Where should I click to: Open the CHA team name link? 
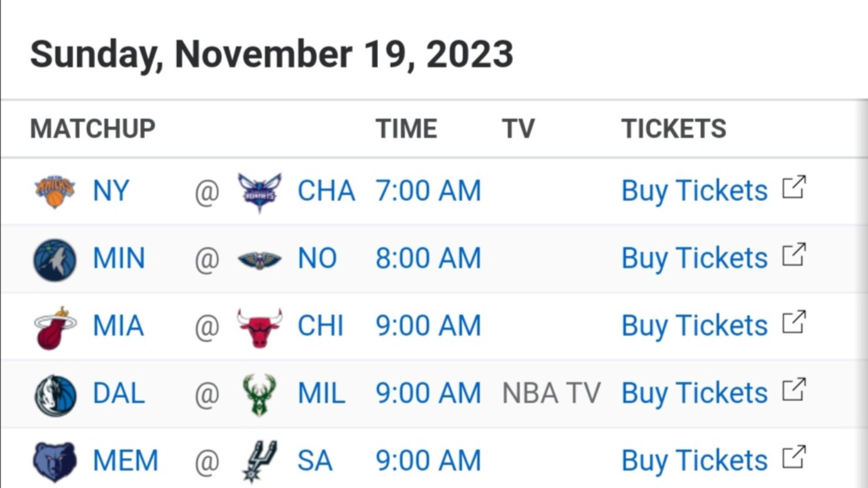pyautogui.click(x=326, y=190)
